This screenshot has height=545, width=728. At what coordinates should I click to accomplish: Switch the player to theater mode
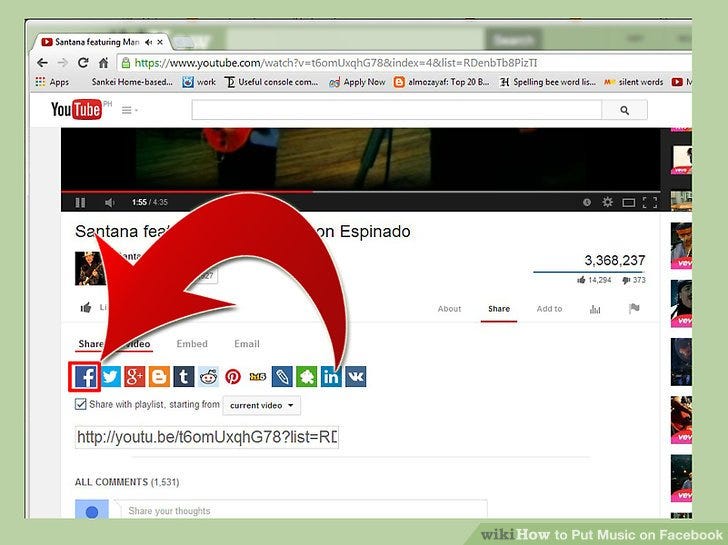pos(629,202)
